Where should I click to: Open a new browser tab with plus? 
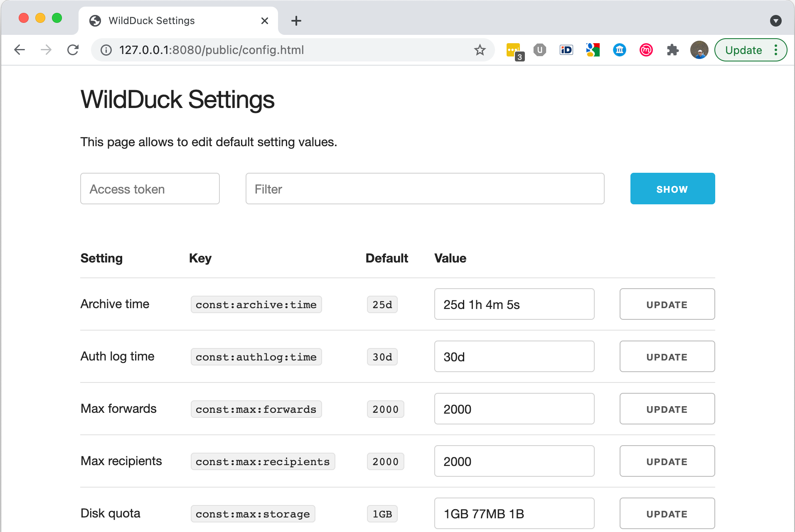click(296, 21)
